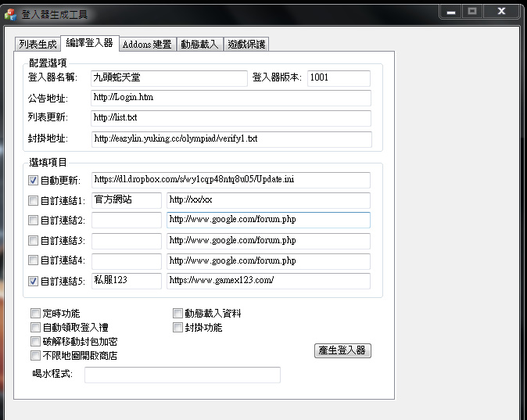Viewport: 527px width, 420px height.
Task: Enable the 封掛功能 checkbox
Action: coord(177,327)
